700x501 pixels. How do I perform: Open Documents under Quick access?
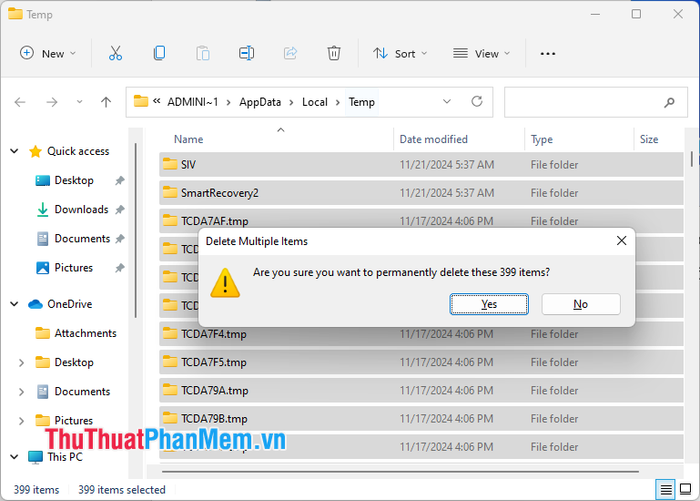tap(82, 239)
